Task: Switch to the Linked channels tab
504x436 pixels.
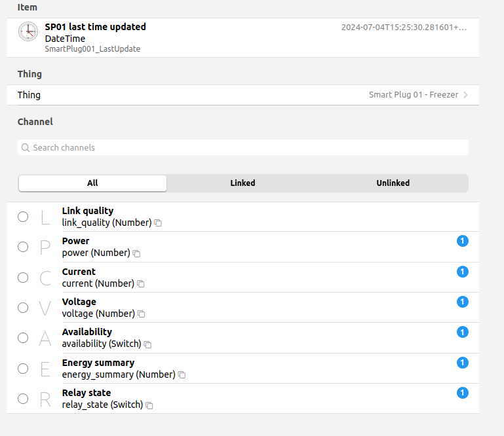Action: click(x=242, y=183)
